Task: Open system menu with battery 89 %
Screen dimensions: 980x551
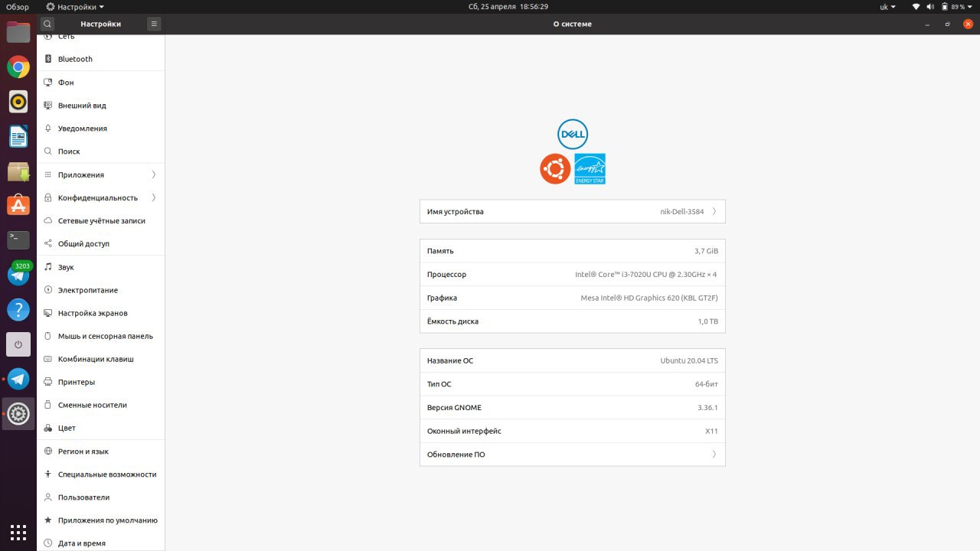Action: (942, 7)
